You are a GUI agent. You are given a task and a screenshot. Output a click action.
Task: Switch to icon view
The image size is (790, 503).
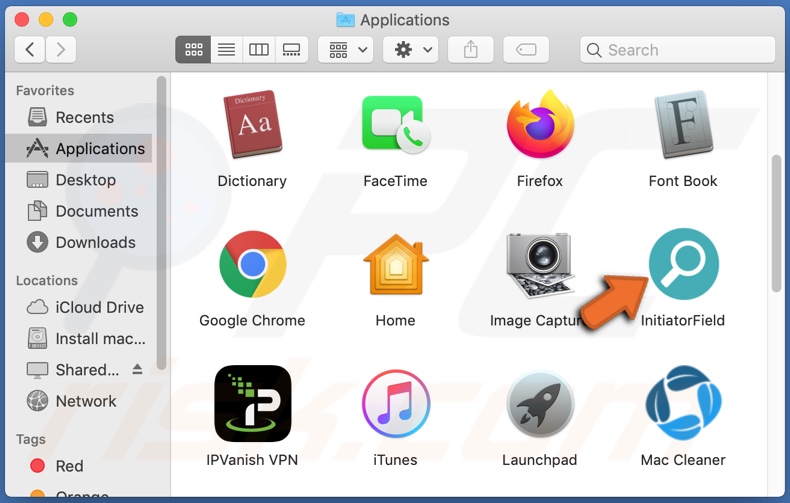click(193, 49)
